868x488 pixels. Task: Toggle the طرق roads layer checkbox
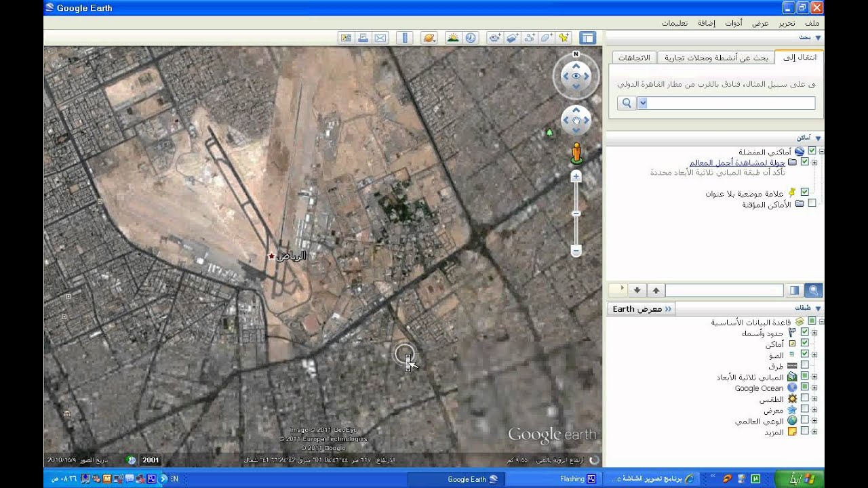click(804, 365)
